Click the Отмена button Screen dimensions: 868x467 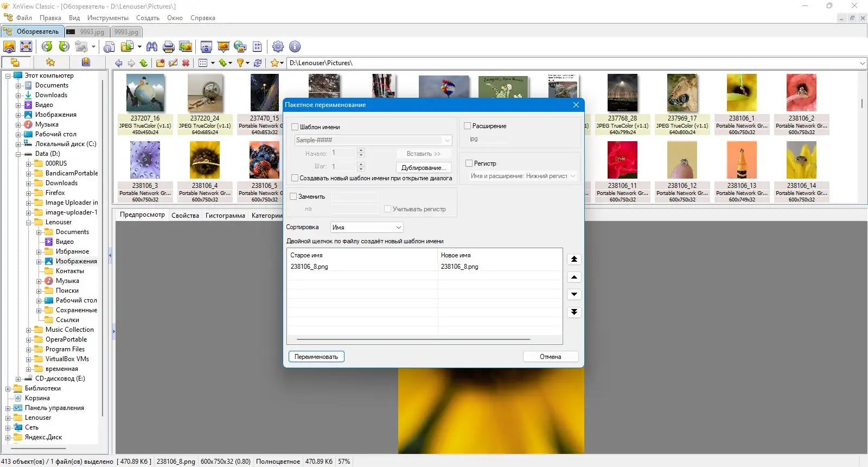pos(551,357)
